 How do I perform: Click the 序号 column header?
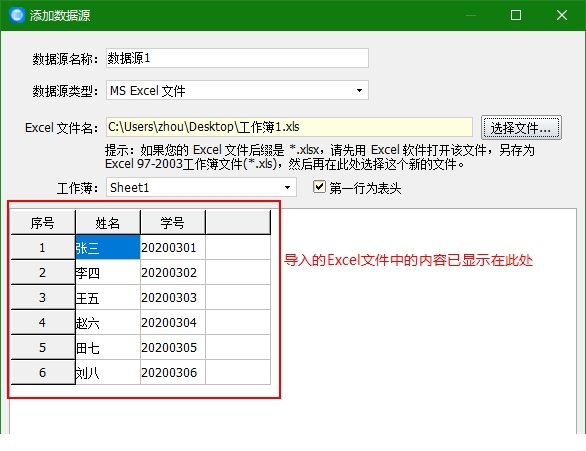coord(43,222)
